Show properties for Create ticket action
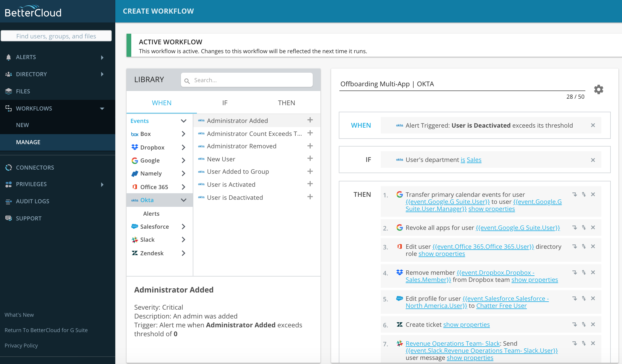This screenshot has width=622, height=364. tap(466, 325)
